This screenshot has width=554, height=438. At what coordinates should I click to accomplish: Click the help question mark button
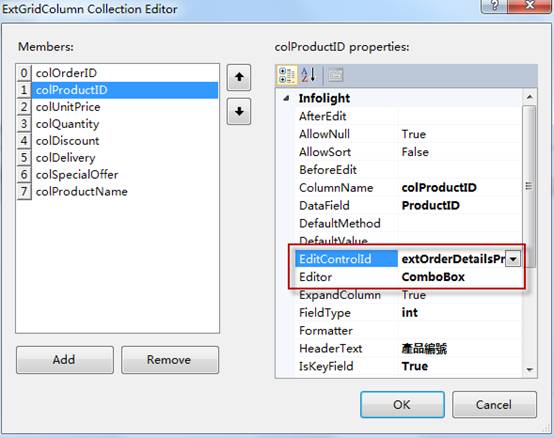pyautogui.click(x=495, y=6)
